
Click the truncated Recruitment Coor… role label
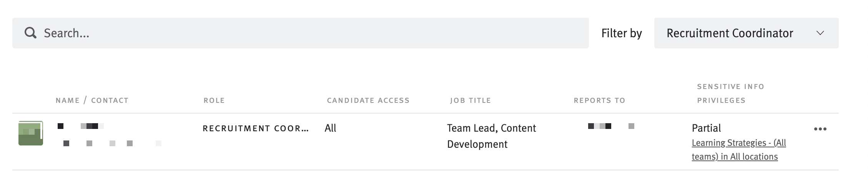tap(256, 128)
